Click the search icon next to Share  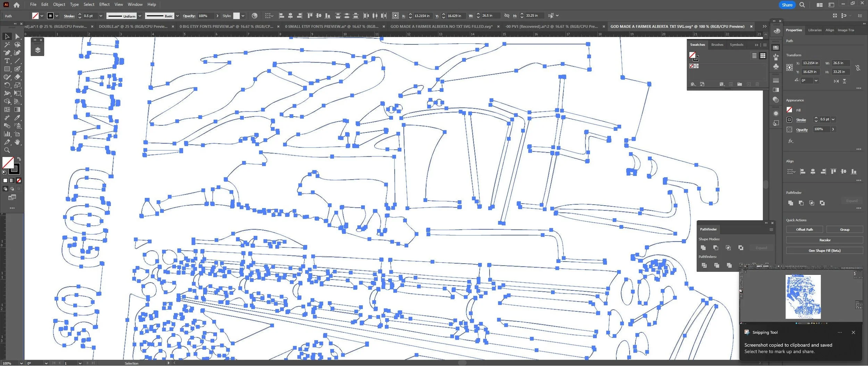click(x=802, y=5)
